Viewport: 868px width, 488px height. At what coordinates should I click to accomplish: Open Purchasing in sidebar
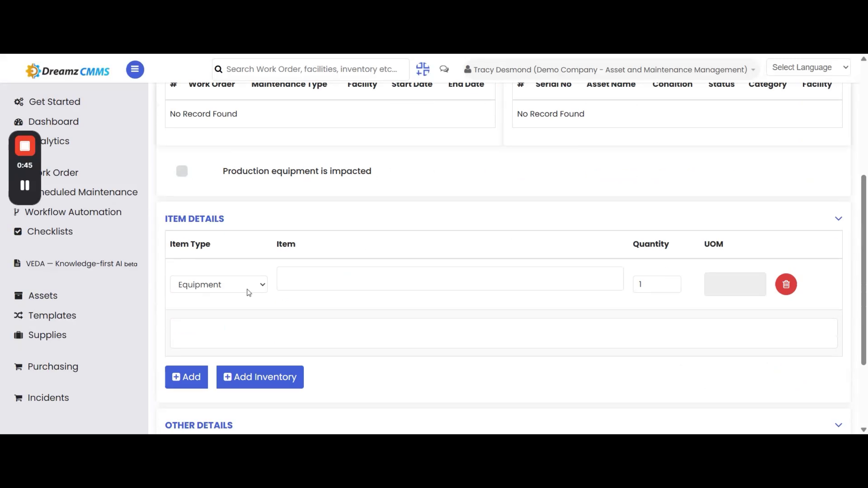point(53,367)
